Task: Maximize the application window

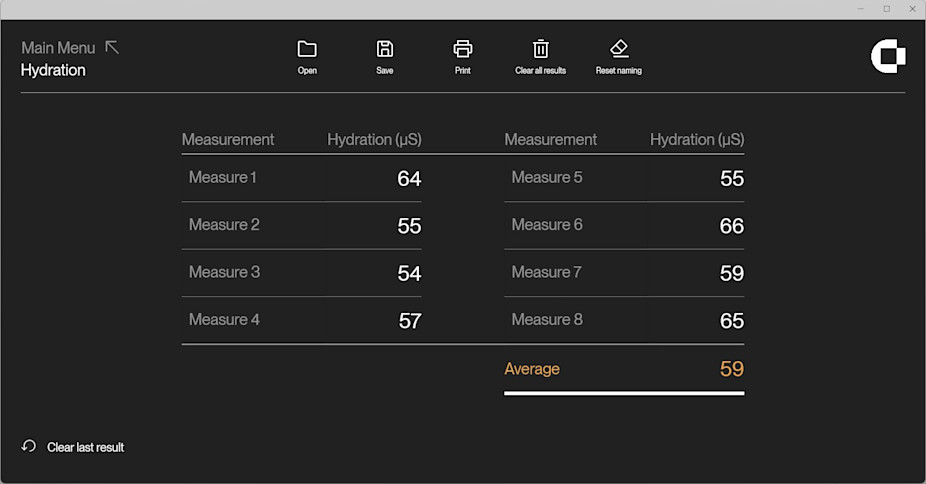Action: 886,9
